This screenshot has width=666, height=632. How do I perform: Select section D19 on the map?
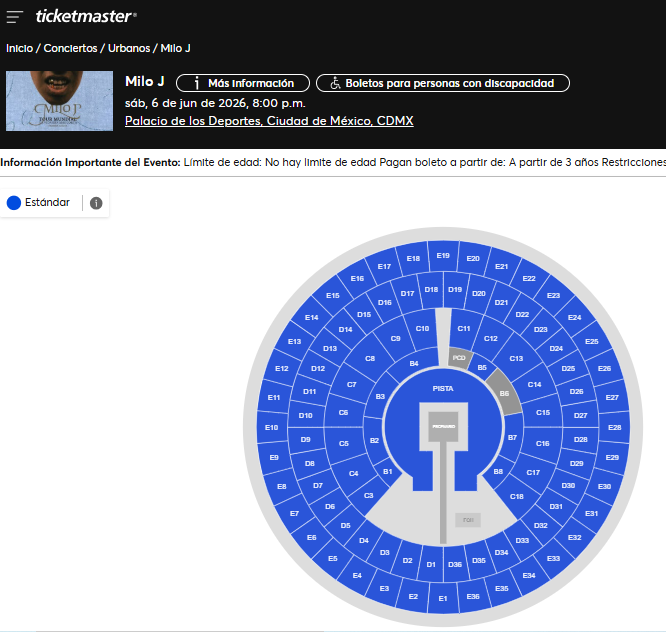coord(455,289)
